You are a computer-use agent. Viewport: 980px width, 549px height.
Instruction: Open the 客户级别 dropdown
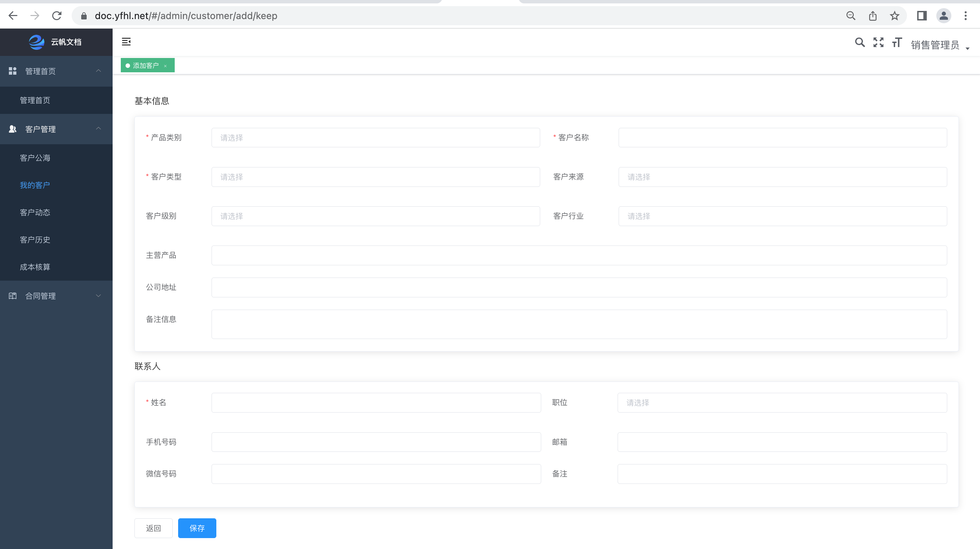(375, 216)
